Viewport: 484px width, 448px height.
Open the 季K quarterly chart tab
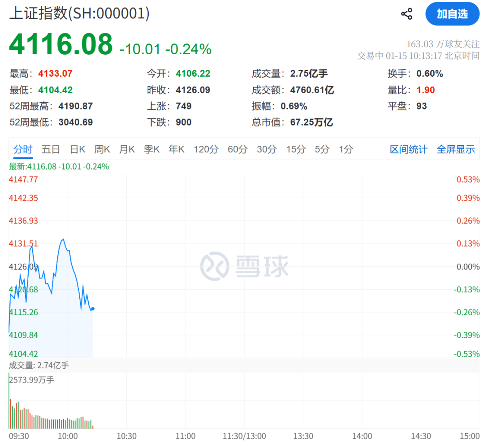pos(151,149)
